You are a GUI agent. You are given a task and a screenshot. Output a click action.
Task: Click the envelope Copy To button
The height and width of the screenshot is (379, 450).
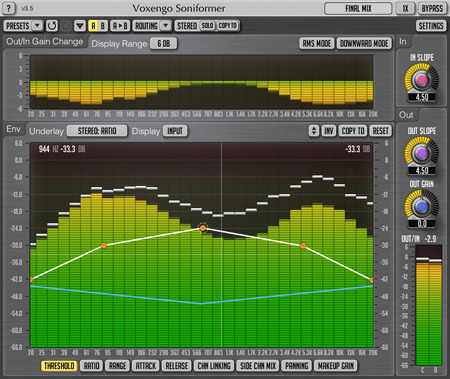coord(353,131)
